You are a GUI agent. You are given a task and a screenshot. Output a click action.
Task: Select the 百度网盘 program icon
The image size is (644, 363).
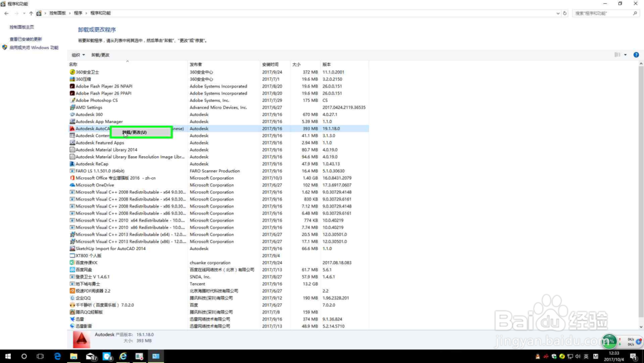tap(72, 270)
